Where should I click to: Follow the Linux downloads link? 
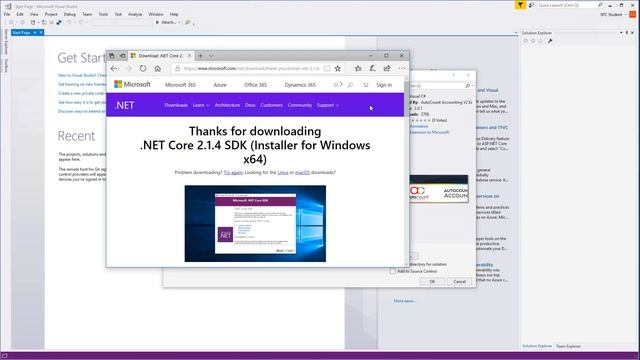283,173
